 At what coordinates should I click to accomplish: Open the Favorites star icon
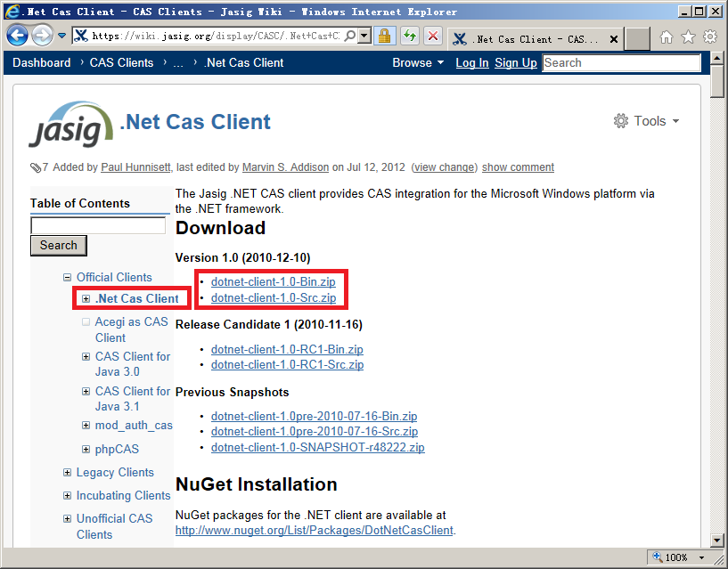(x=688, y=37)
